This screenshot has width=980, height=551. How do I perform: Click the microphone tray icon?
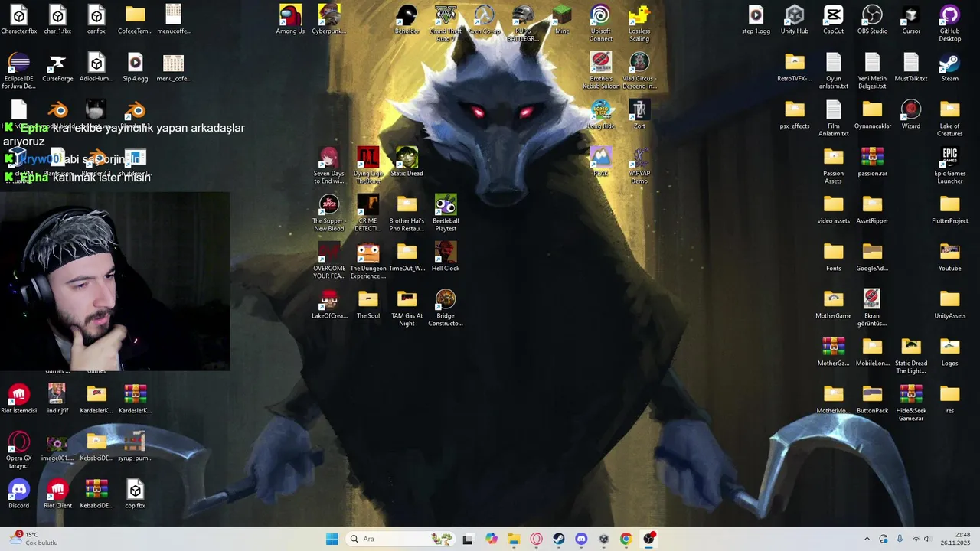(900, 539)
